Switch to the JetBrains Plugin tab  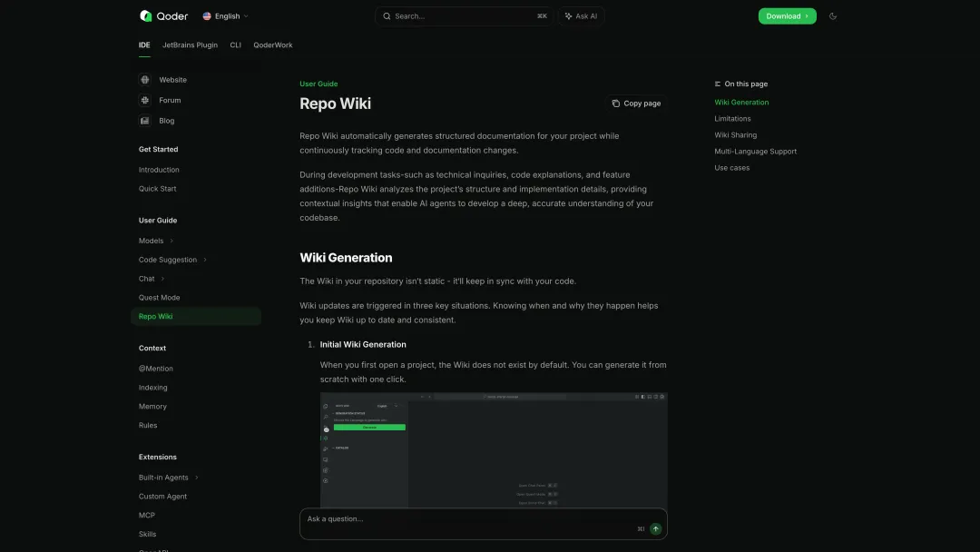pos(190,45)
